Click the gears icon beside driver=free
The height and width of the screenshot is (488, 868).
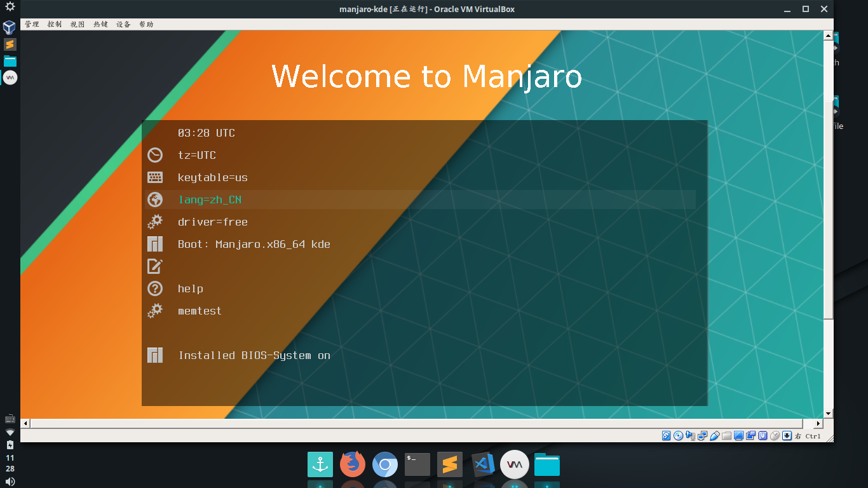(x=155, y=222)
